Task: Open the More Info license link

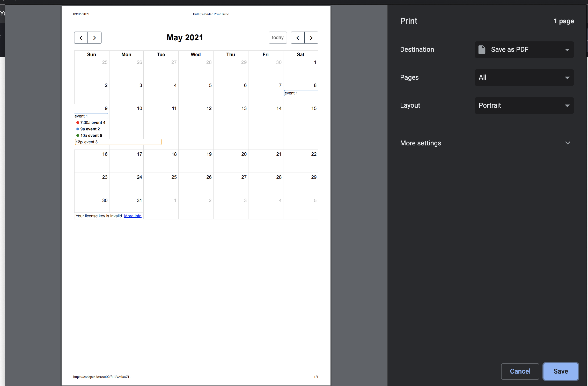Action: pyautogui.click(x=133, y=216)
